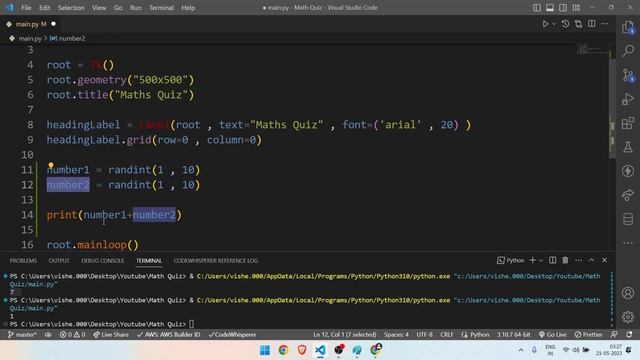Open the Search view in activity bar

click(628, 51)
